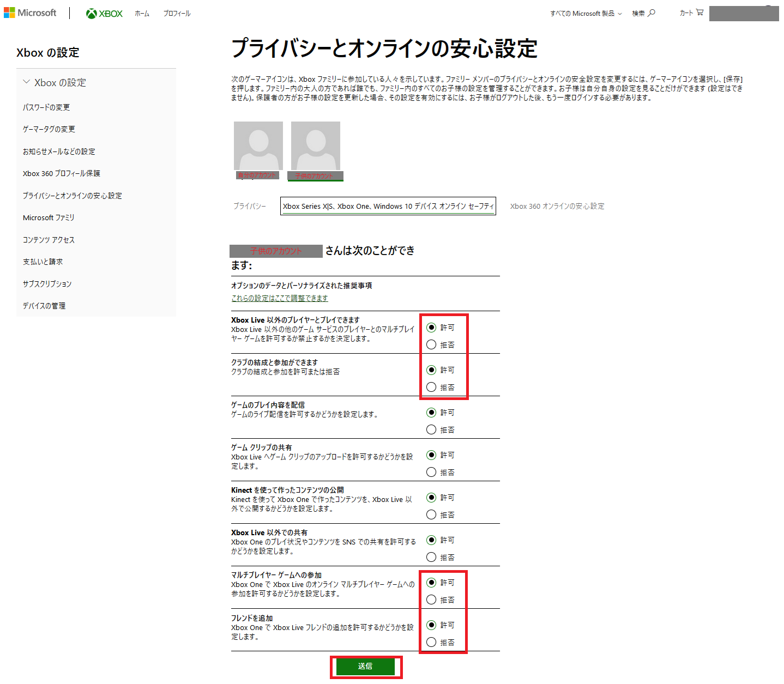Viewport: 784px width, 684px height.
Task: Open the search magnifier icon
Action: pyautogui.click(x=652, y=13)
